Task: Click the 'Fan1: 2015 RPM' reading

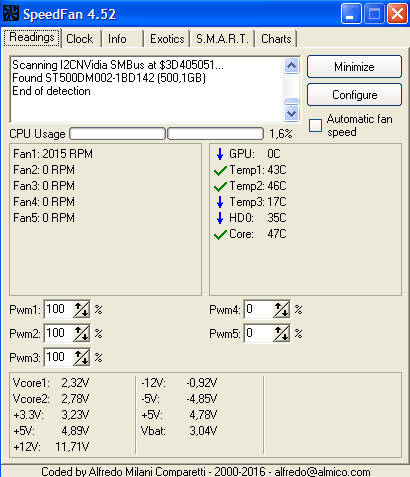Action: [53, 154]
